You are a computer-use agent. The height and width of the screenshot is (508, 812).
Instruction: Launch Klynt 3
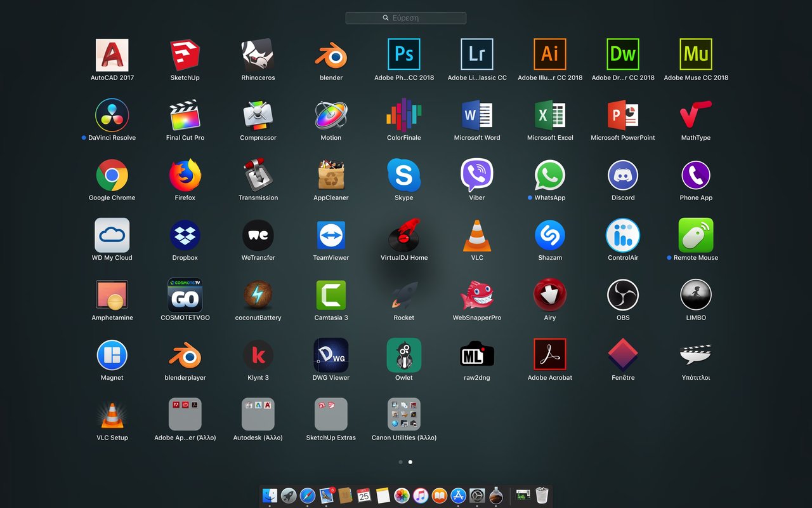pyautogui.click(x=258, y=356)
